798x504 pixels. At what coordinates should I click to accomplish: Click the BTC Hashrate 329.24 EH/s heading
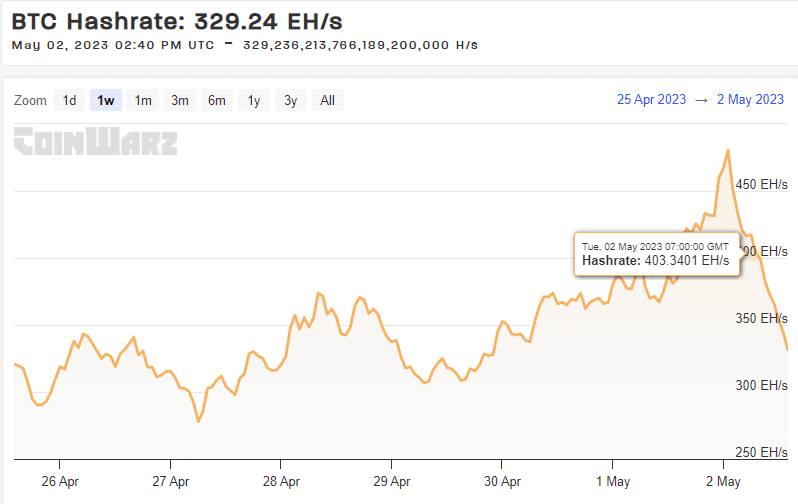point(177,21)
